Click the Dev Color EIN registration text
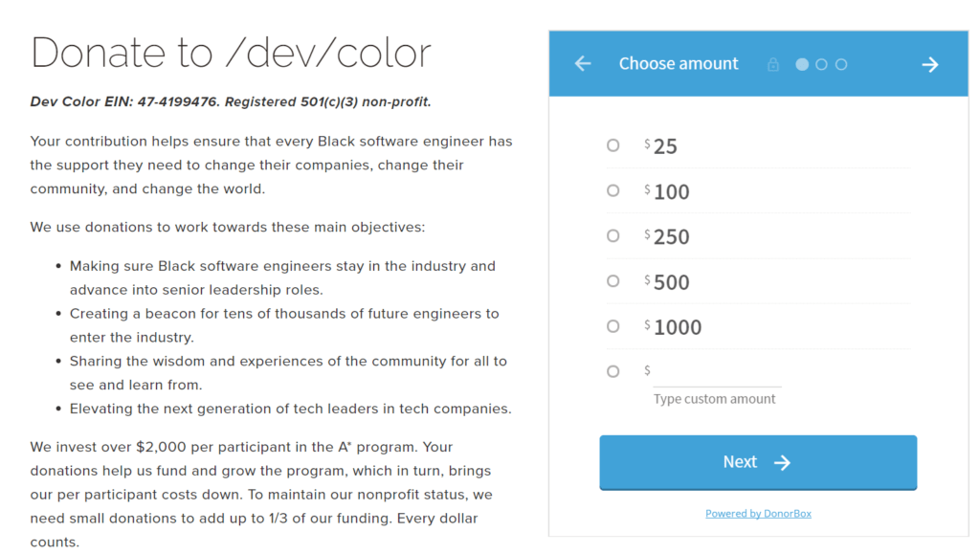Image resolution: width=980 pixels, height=554 pixels. 231,101
